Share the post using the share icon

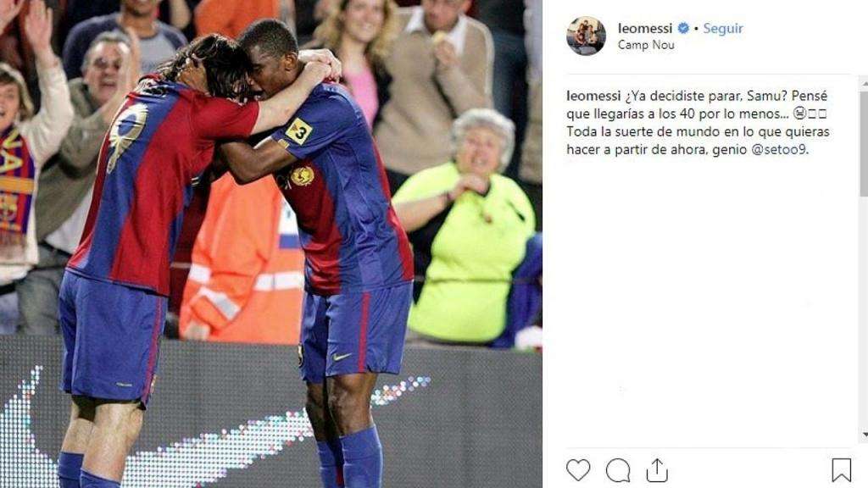tap(657, 469)
